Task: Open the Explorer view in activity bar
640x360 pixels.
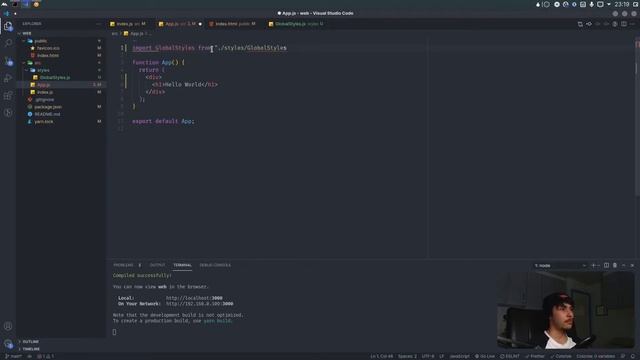Action: [x=8, y=26]
